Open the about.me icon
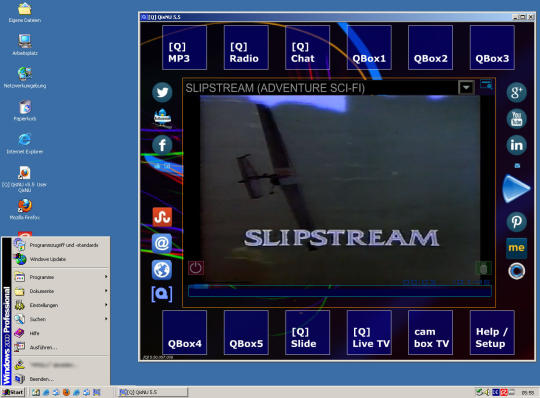Viewport: 540px width, 398px height. click(517, 248)
